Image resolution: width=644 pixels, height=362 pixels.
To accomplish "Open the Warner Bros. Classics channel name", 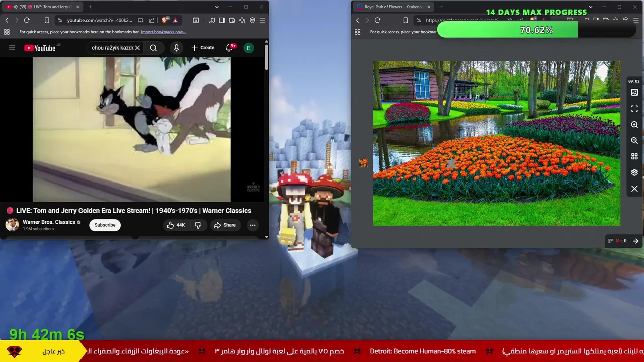I will click(x=49, y=222).
